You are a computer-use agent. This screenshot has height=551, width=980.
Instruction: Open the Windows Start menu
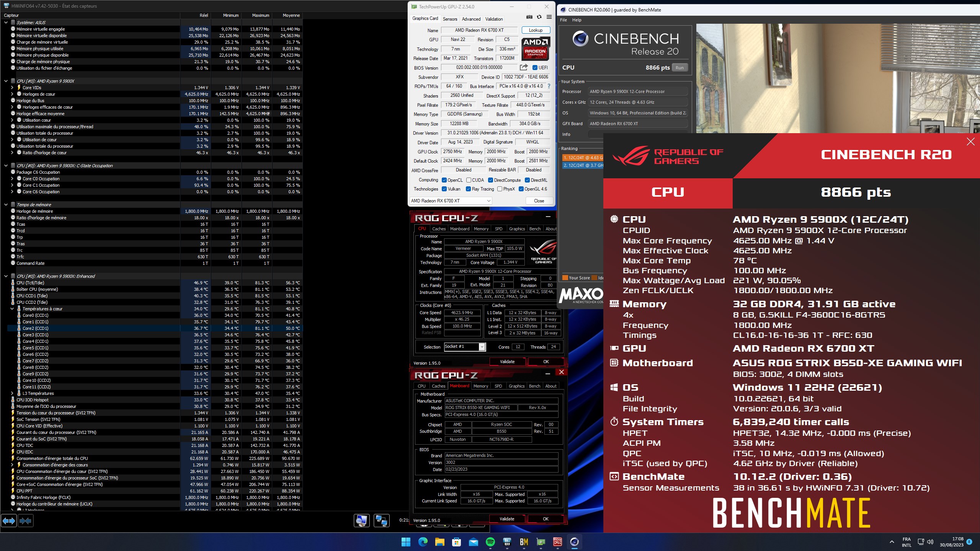point(406,542)
